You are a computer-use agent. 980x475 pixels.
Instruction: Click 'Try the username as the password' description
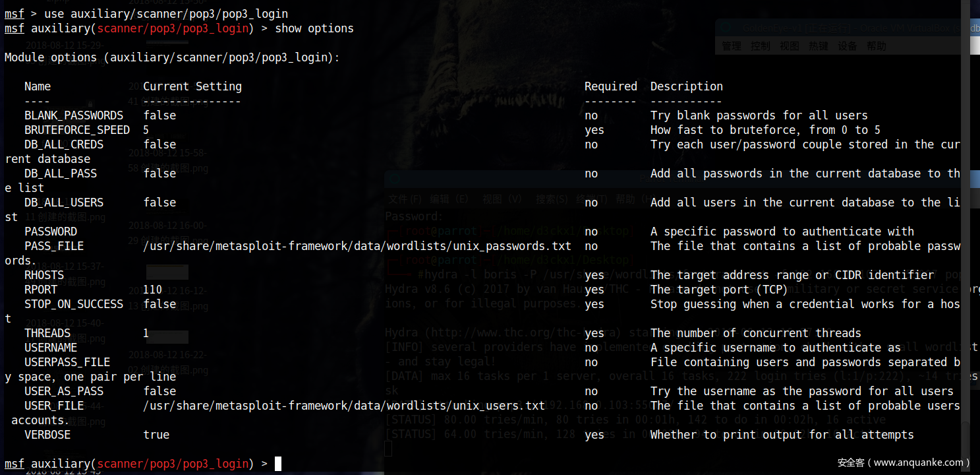tap(802, 391)
